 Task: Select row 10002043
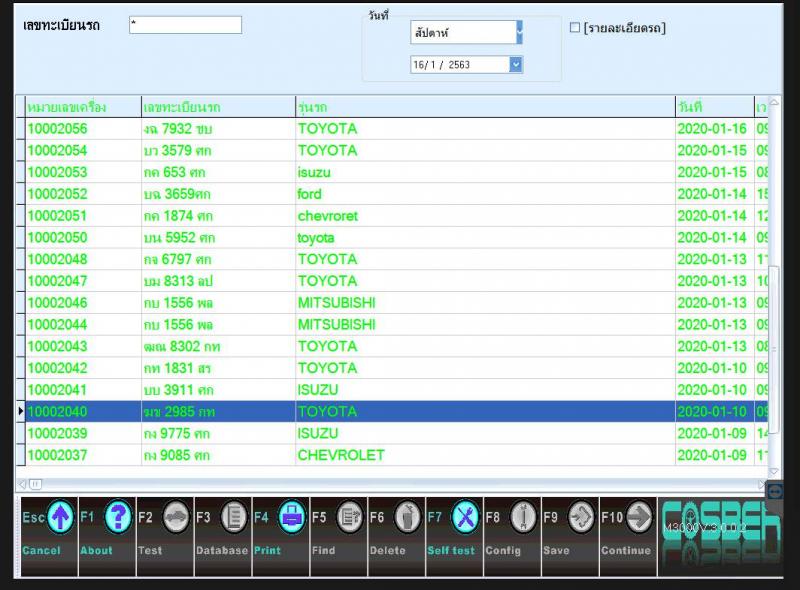pyautogui.click(x=396, y=347)
